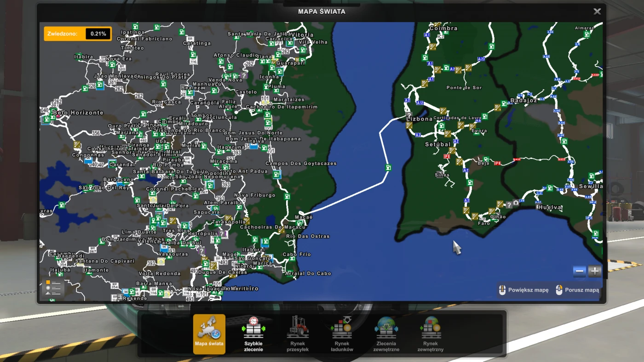Image resolution: width=644 pixels, height=362 pixels.
Task: Select the Ponte de Sor label
Action: coord(464,88)
